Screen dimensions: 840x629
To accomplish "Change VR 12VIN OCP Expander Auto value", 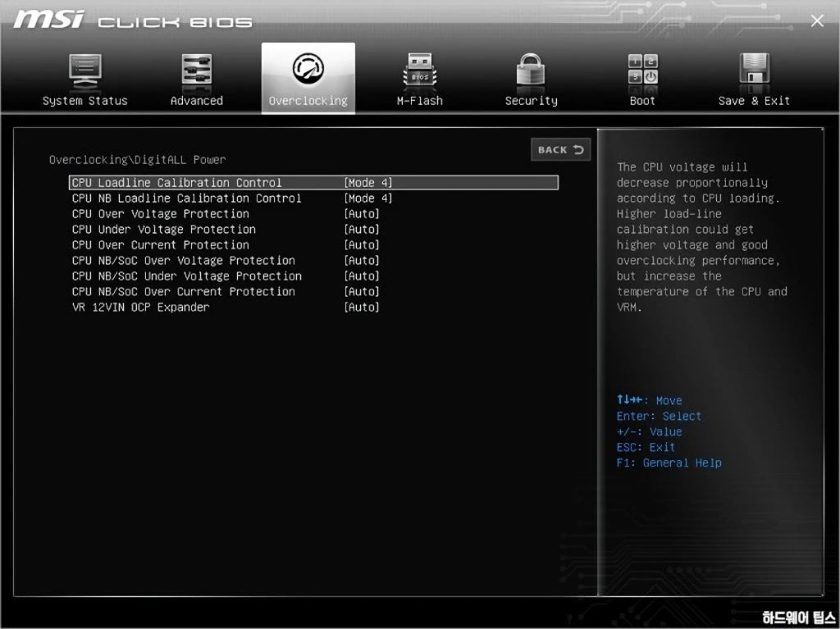I will 362,307.
